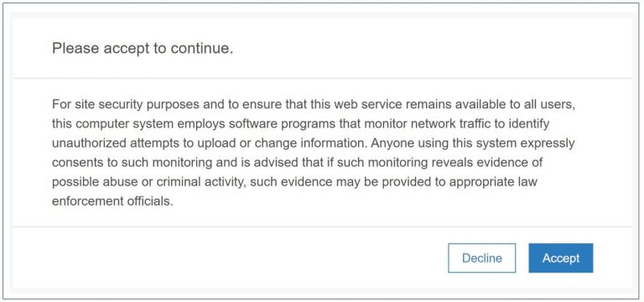Click the 'Please accept to continue.' heading
The width and height of the screenshot is (644, 302).
[x=143, y=49]
